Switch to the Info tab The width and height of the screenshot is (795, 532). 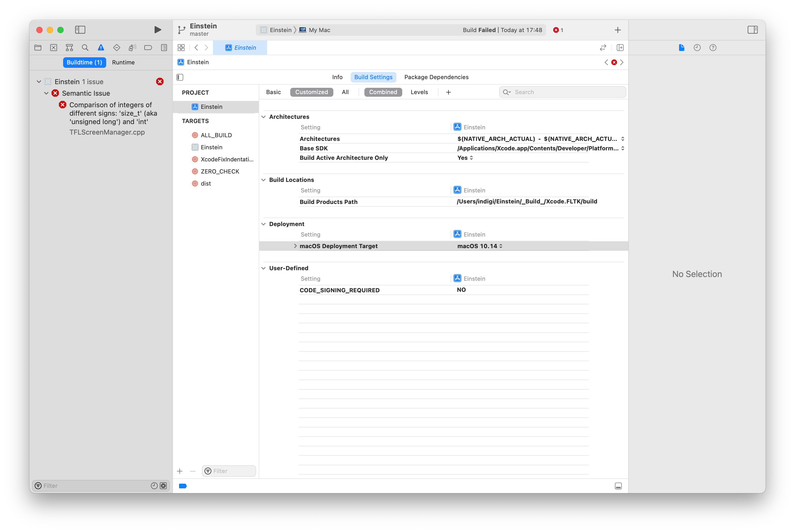click(x=337, y=77)
